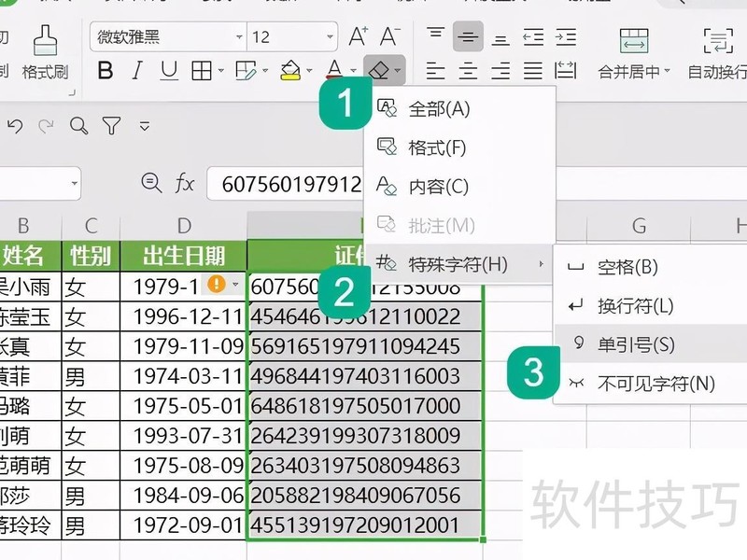Toggle italic formatting
Image resolution: width=747 pixels, height=560 pixels.
tap(137, 71)
